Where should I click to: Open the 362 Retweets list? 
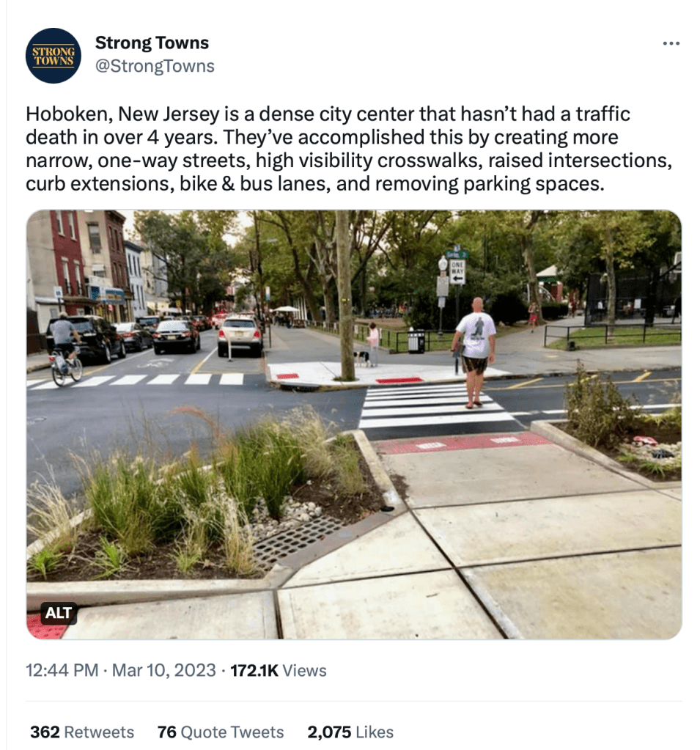point(82,732)
